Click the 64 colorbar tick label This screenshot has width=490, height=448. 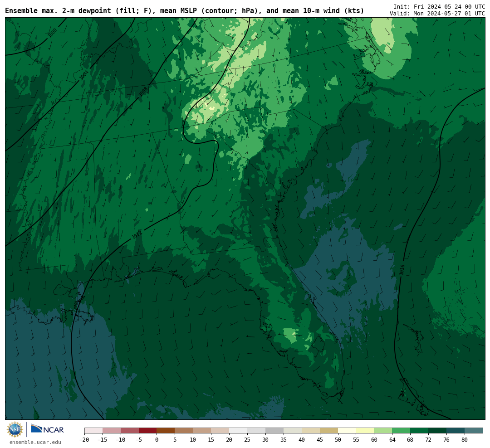tap(392, 440)
